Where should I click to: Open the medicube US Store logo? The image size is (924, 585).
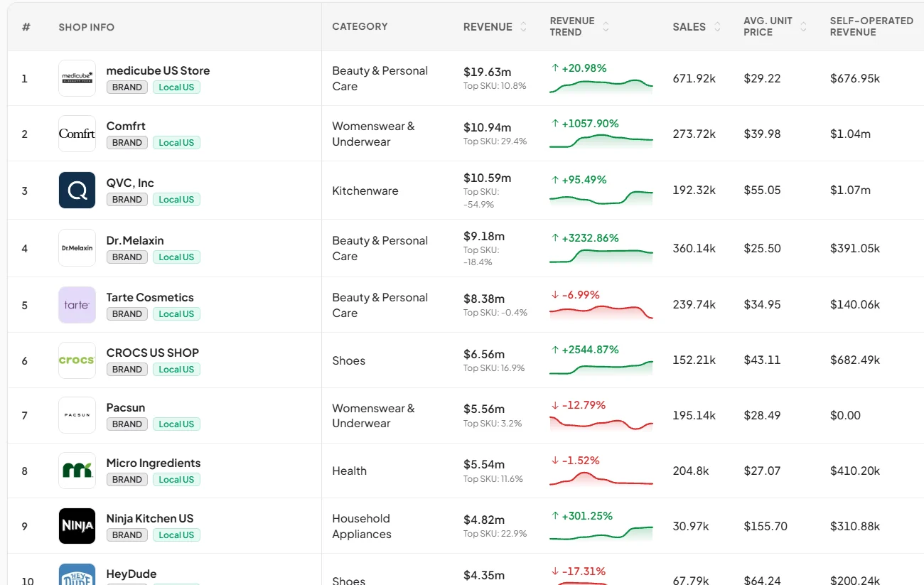tap(77, 78)
